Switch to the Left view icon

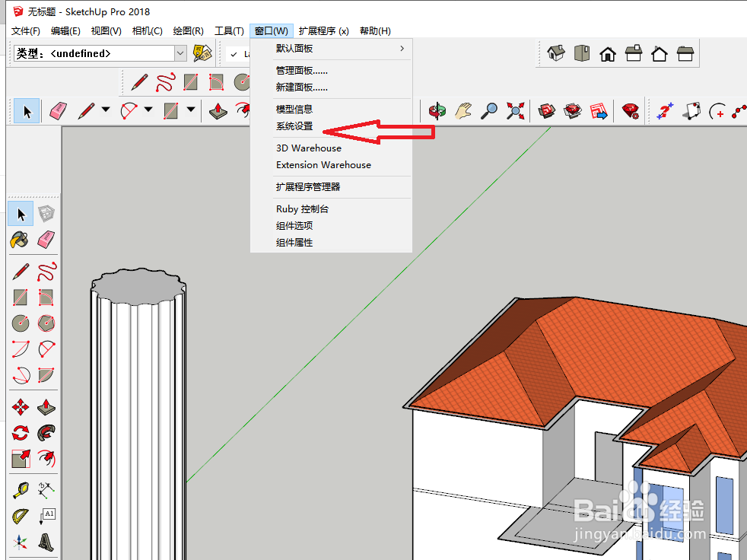[x=685, y=53]
